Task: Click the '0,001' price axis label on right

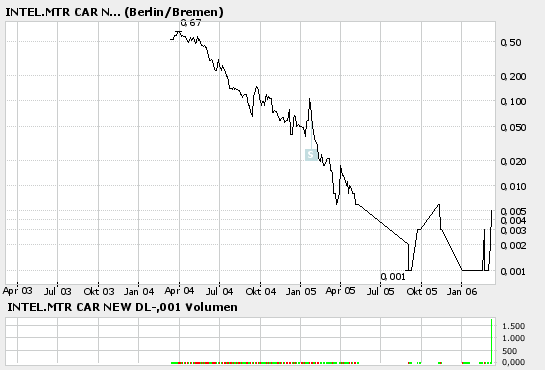Action: 513,271
